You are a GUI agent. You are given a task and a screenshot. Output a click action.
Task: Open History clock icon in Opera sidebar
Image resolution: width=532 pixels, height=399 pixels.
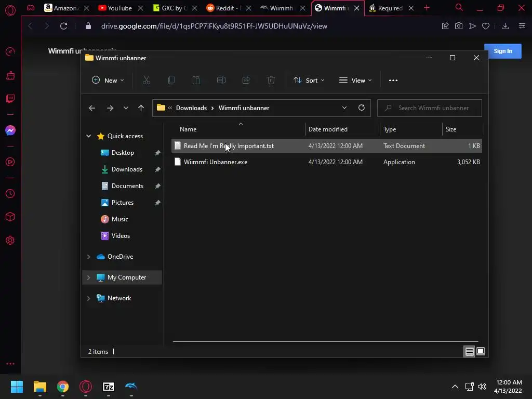click(10, 193)
